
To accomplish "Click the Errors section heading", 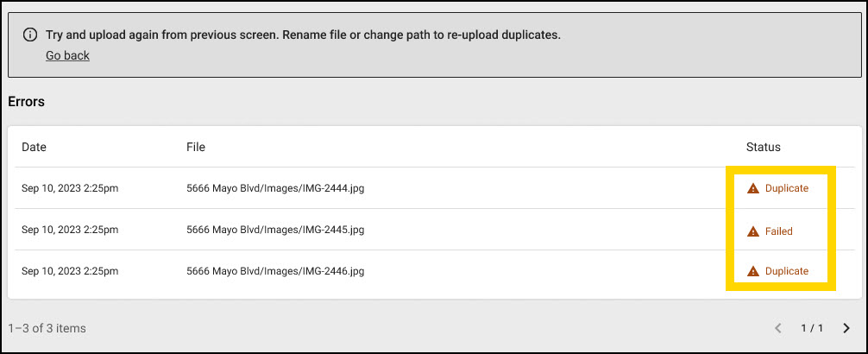I will pyautogui.click(x=26, y=102).
